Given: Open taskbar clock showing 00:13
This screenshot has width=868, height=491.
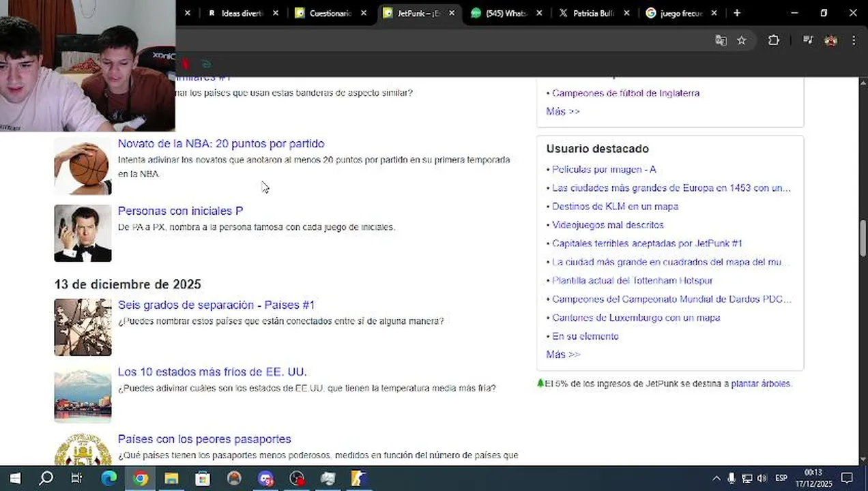Looking at the screenshot, I should [813, 478].
